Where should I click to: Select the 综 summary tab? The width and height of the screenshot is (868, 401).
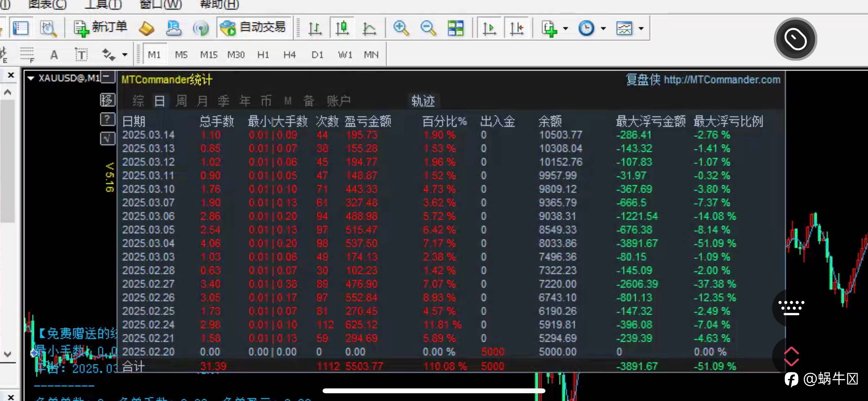(x=138, y=101)
